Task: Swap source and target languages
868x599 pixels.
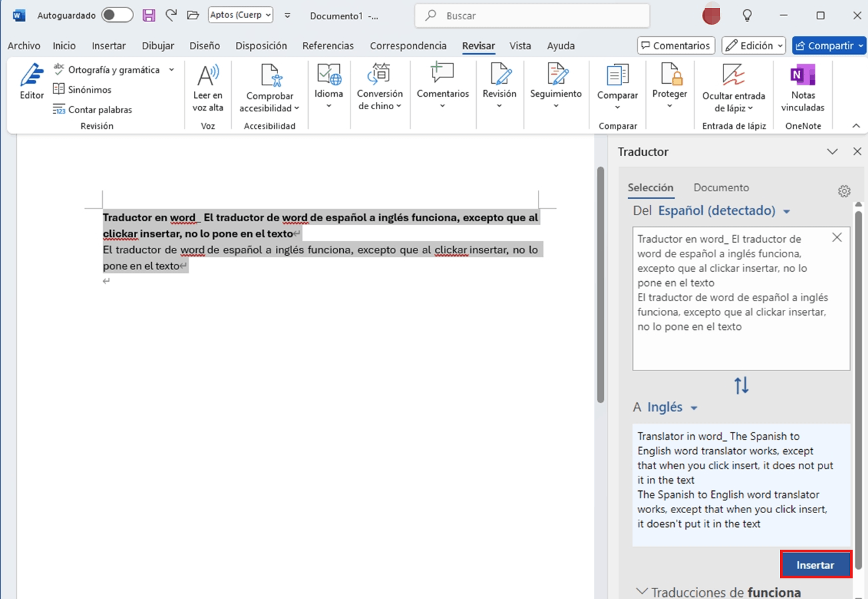Action: click(741, 384)
